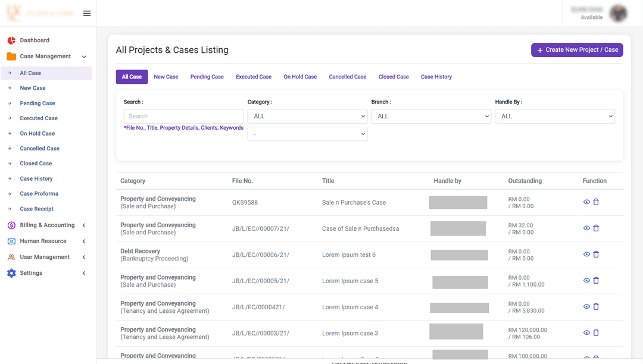
Task: Collapse the Case Management section chevron
Action: (83, 56)
